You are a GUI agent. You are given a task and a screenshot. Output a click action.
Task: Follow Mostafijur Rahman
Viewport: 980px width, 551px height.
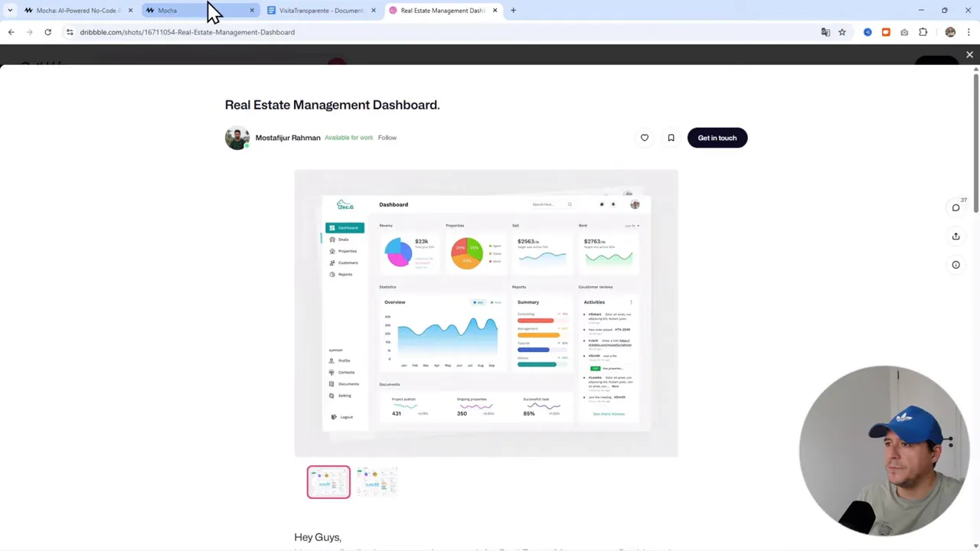(387, 138)
